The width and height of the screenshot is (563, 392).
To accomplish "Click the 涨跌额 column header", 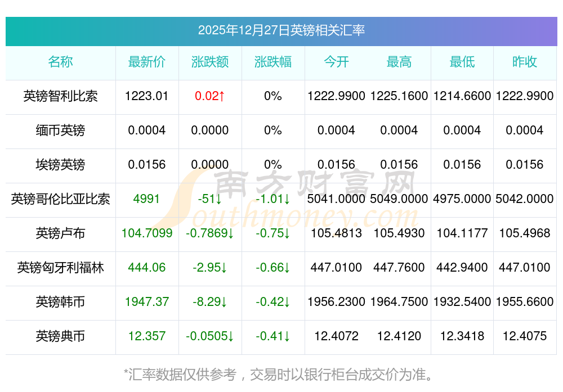I will [x=209, y=62].
